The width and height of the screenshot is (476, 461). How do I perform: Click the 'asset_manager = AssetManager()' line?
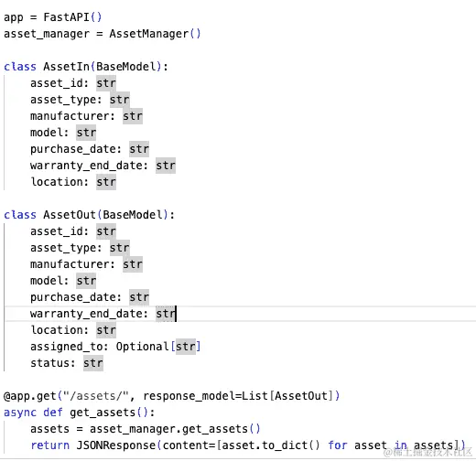point(103,34)
